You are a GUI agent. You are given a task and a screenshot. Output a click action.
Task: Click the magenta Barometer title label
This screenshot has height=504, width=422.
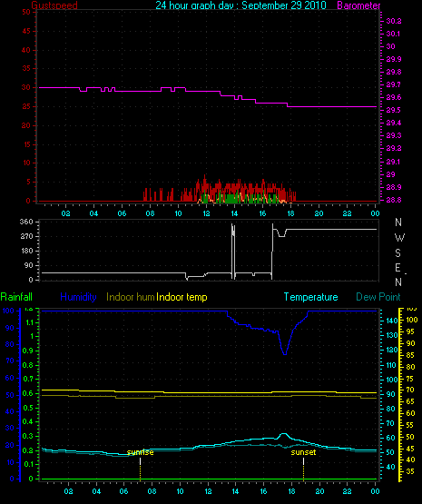click(x=358, y=5)
